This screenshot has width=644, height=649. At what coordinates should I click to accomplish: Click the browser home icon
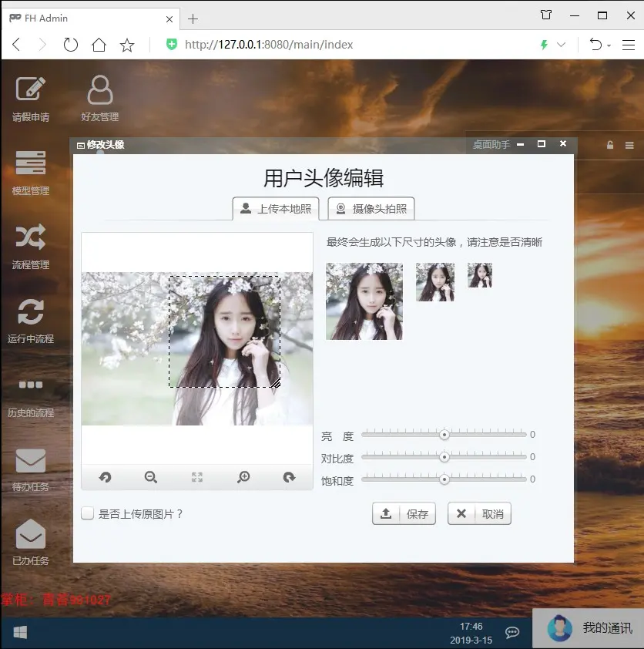[99, 45]
